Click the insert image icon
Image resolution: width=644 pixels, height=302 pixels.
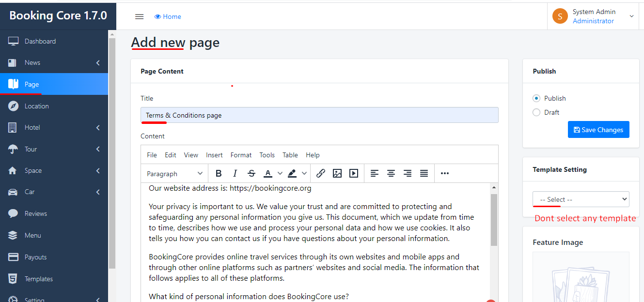(337, 173)
